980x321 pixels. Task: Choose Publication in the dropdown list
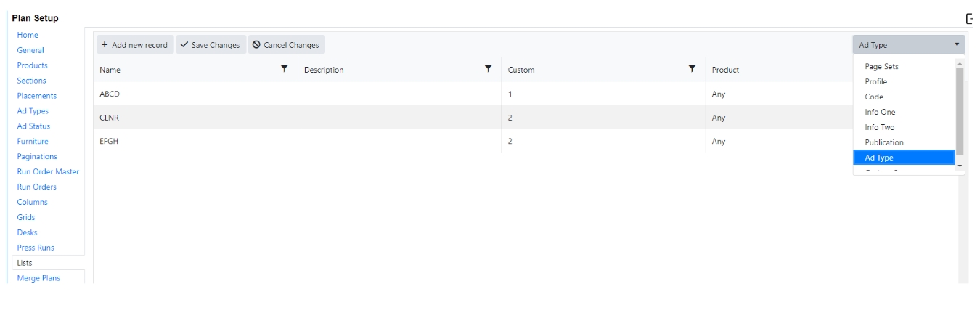884,142
